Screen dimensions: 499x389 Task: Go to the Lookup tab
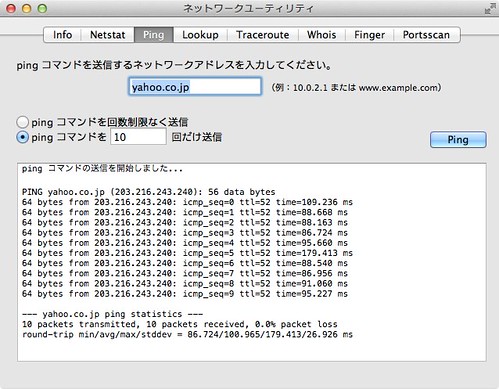(x=200, y=35)
